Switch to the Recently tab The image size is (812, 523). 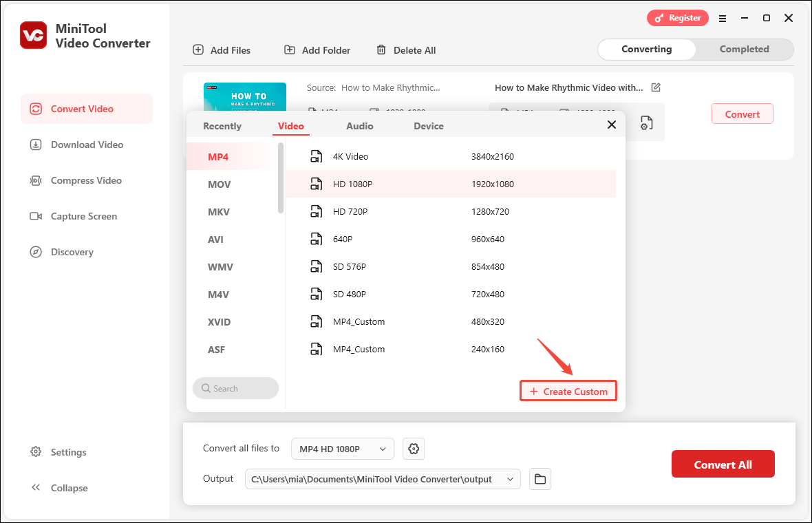[x=222, y=126]
